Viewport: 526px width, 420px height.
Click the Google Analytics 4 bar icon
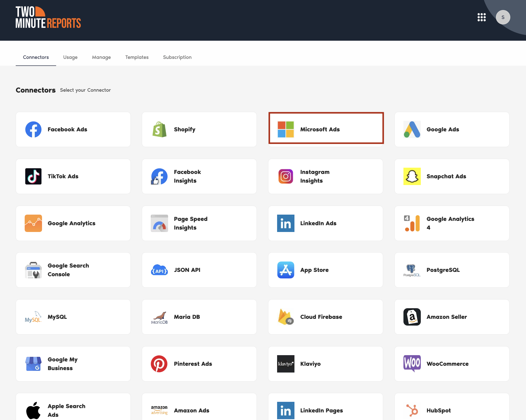coord(412,223)
